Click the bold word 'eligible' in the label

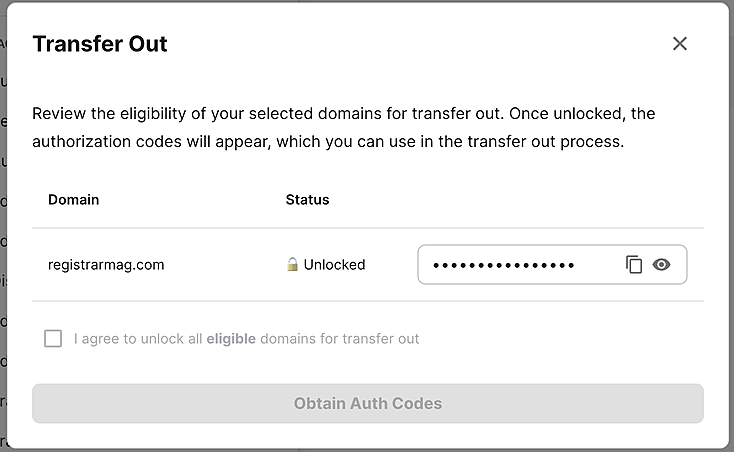pos(231,339)
